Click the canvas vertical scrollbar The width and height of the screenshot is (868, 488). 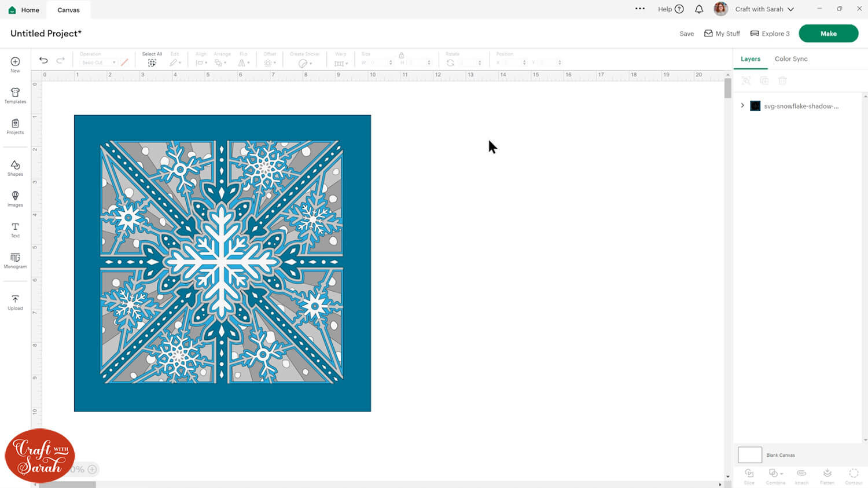(727, 88)
